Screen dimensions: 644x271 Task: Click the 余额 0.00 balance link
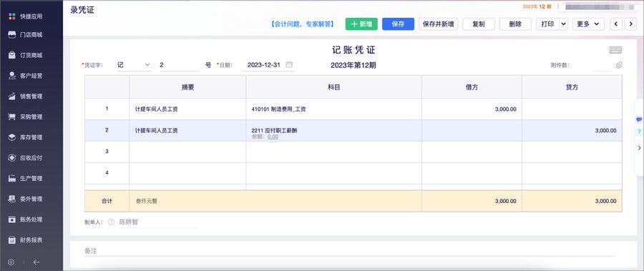click(273, 137)
